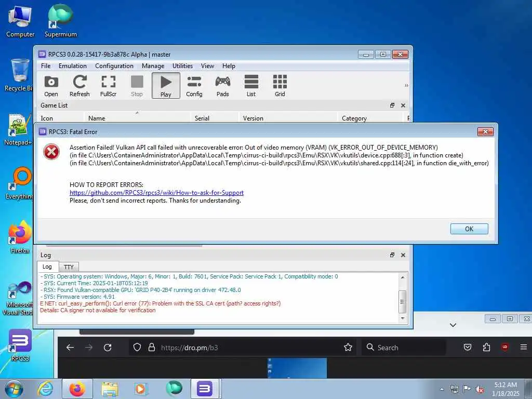
Task: Open the File menu
Action: (x=46, y=66)
